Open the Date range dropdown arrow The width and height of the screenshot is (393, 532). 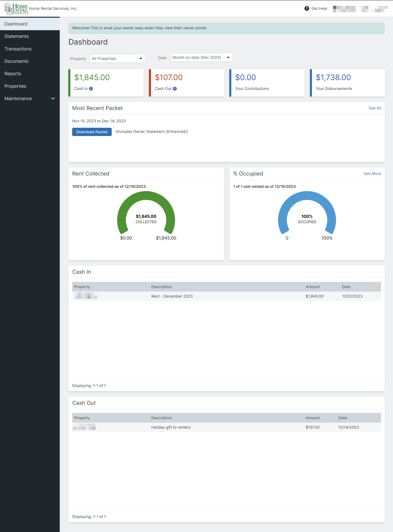[x=228, y=58]
